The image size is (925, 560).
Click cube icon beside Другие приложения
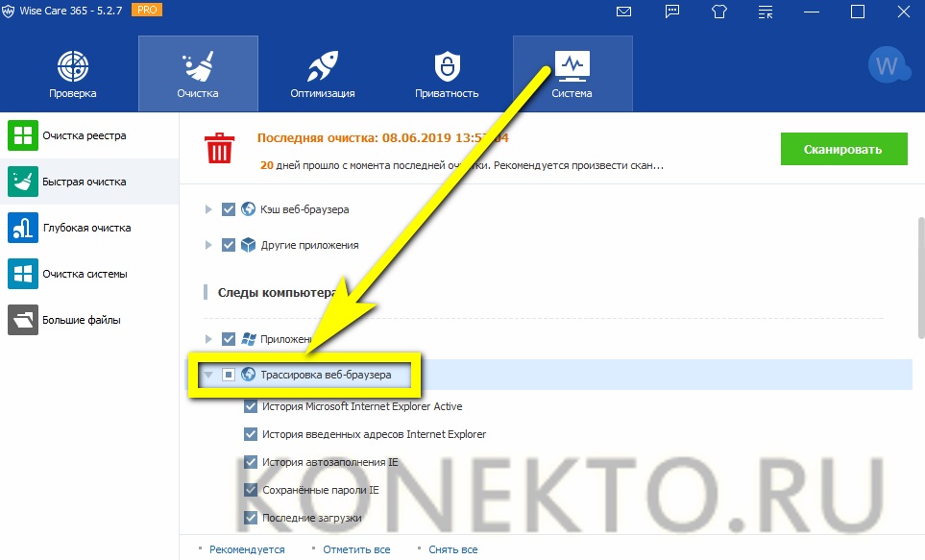pyautogui.click(x=249, y=244)
